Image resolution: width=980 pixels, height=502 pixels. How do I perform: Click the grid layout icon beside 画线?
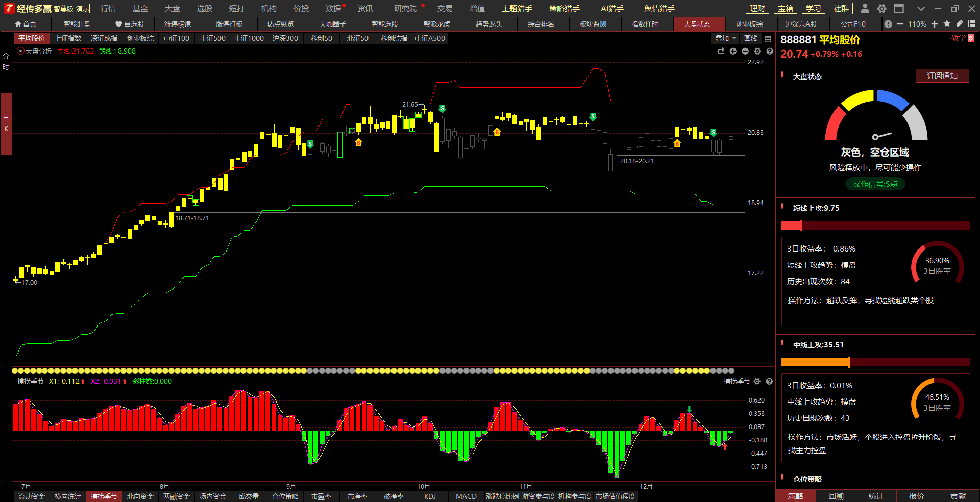pyautogui.click(x=768, y=39)
